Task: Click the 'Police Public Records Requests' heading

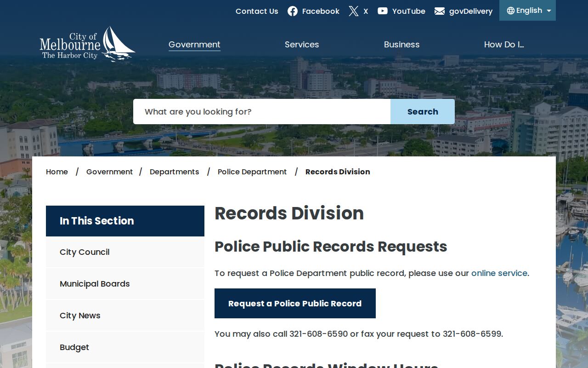Action: (x=331, y=247)
